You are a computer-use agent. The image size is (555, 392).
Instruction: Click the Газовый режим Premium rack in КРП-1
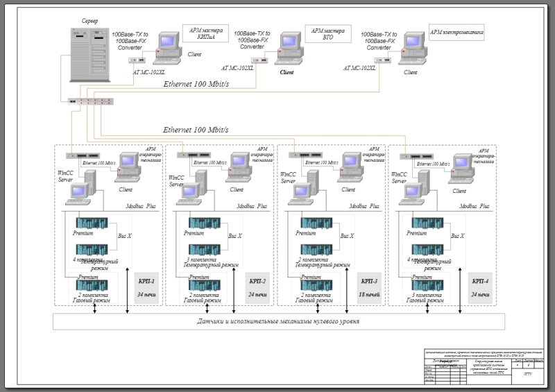92,285
